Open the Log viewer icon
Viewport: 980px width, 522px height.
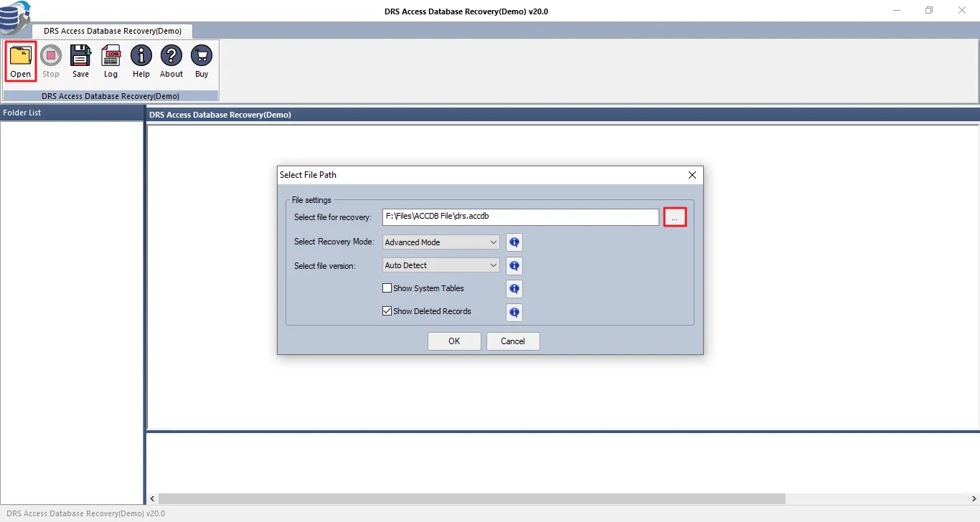click(x=111, y=61)
